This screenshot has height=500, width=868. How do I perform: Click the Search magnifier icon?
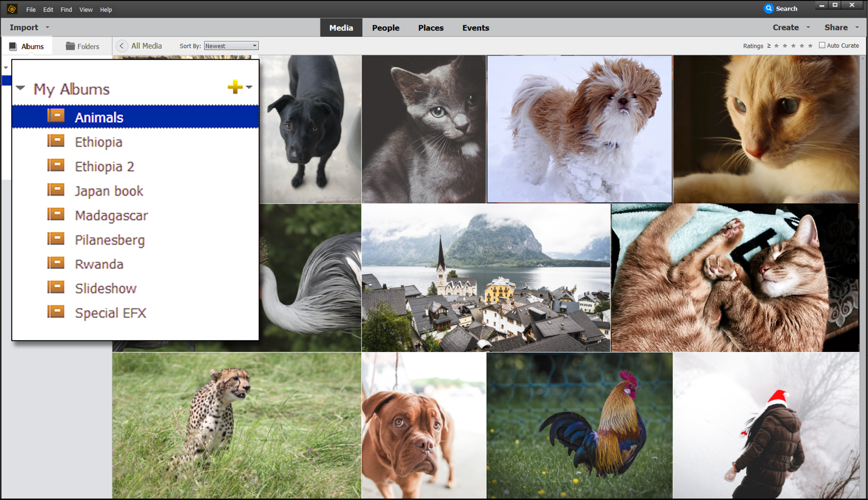coord(769,9)
